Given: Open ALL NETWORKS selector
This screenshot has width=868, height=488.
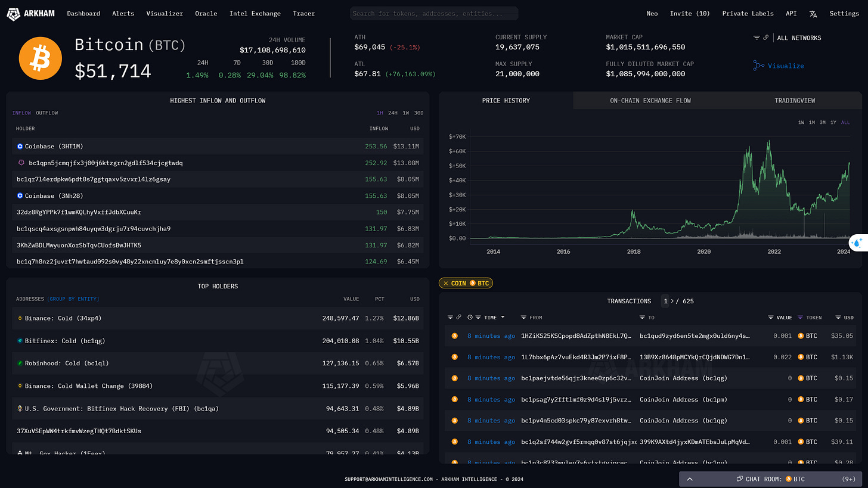Looking at the screenshot, I should 799,38.
